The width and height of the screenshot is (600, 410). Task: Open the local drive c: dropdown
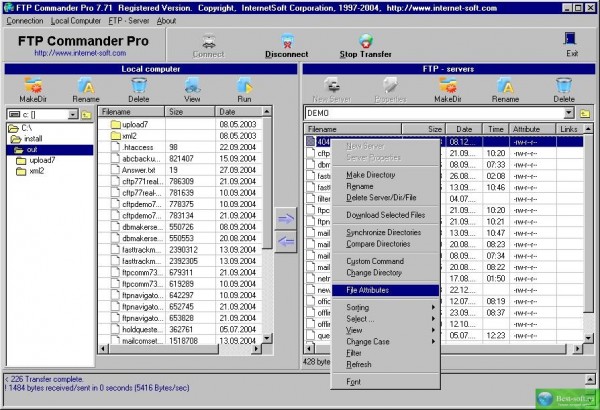[73, 114]
